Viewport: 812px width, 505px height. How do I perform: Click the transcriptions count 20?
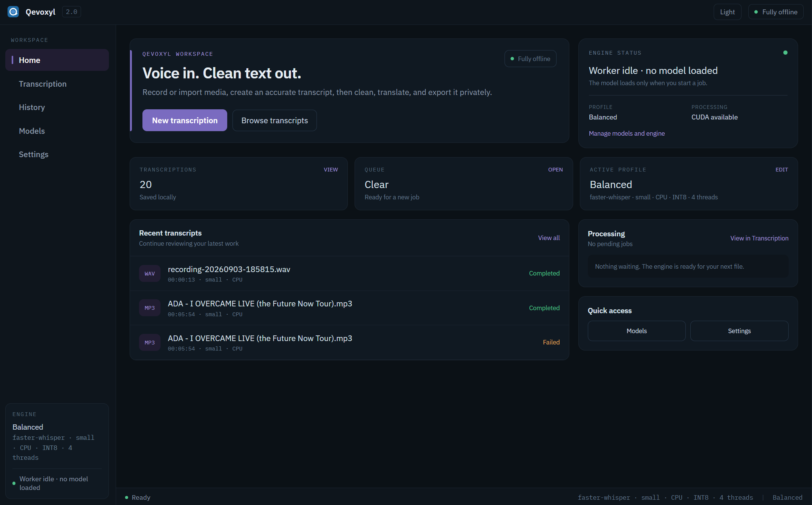click(145, 185)
